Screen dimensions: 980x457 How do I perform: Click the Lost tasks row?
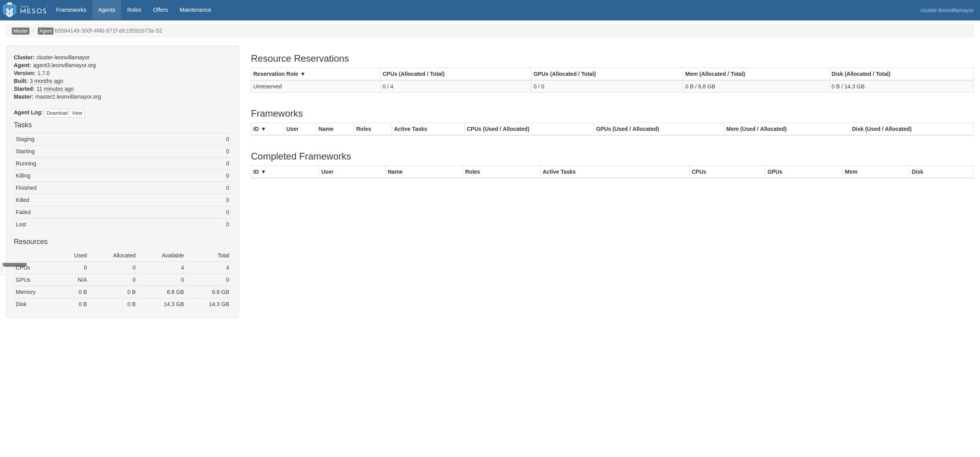pos(122,224)
